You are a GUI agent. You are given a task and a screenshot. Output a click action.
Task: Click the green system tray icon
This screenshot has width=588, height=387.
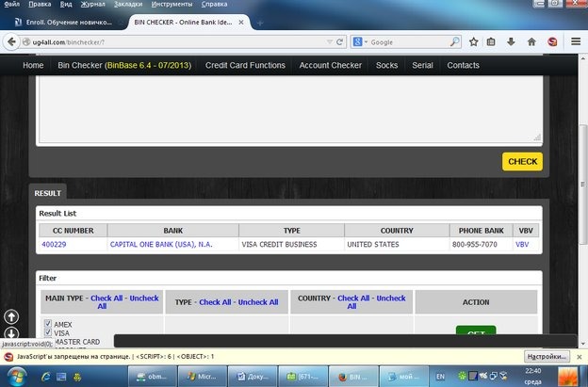coord(462,375)
